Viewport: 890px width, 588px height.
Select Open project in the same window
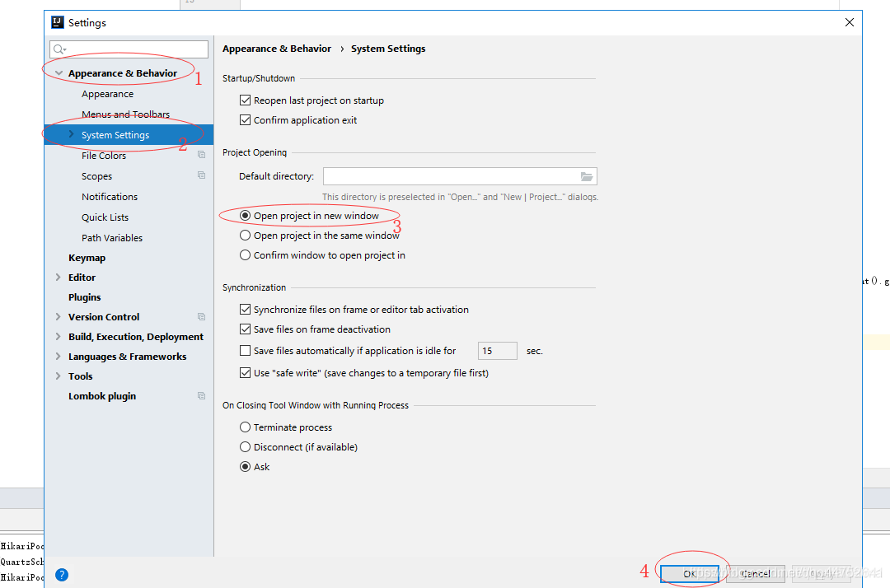click(x=246, y=236)
